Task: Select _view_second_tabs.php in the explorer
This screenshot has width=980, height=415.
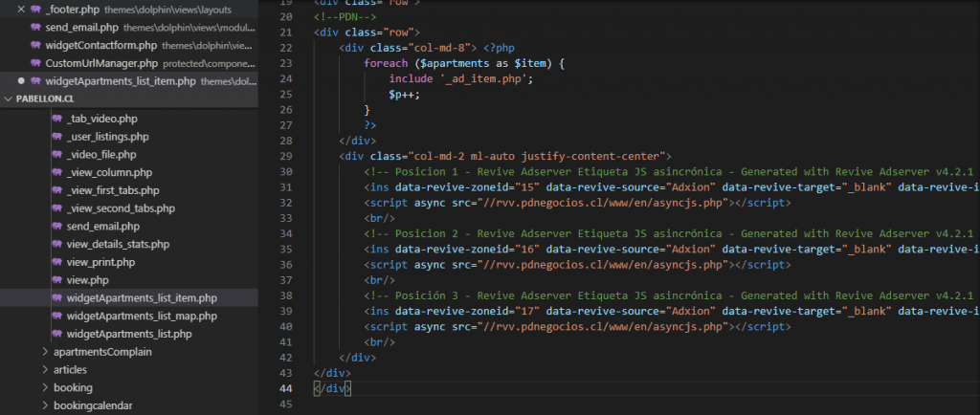Action: (x=121, y=208)
